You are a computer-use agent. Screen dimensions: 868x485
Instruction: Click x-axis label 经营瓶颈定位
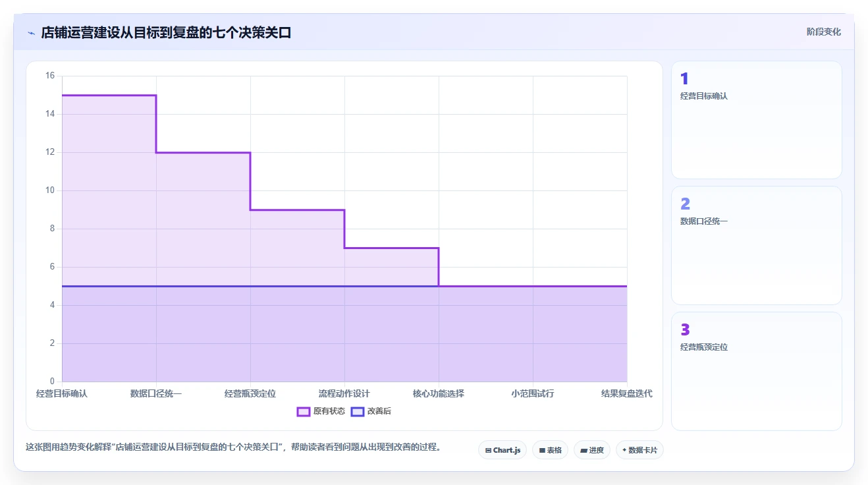(x=250, y=393)
